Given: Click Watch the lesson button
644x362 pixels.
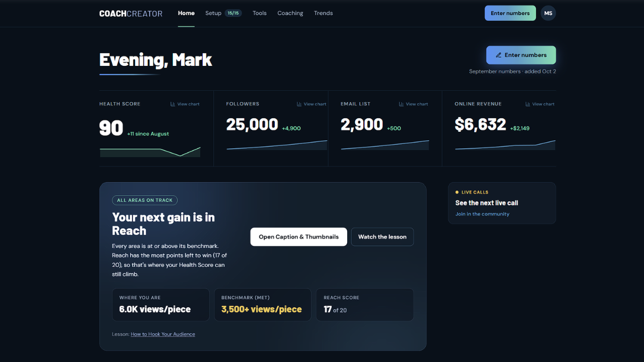Looking at the screenshot, I should coord(382,237).
